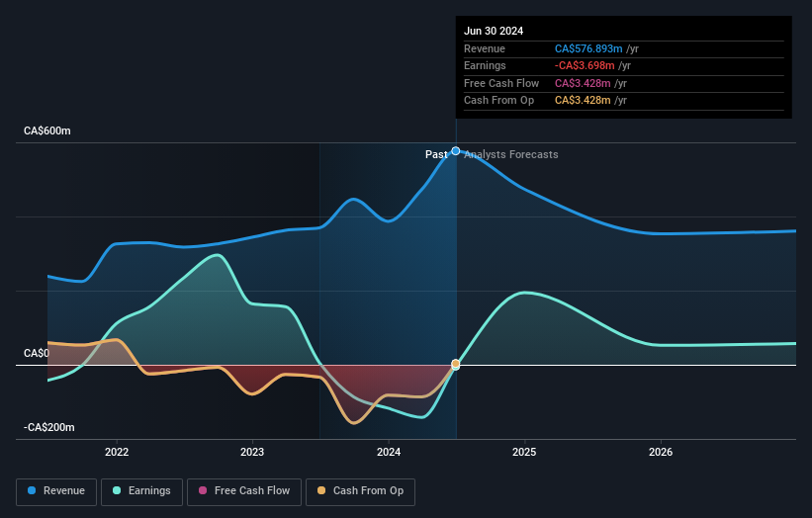Click the CA$600m axis label
Viewport: 812px width, 518px height.
pos(47,130)
